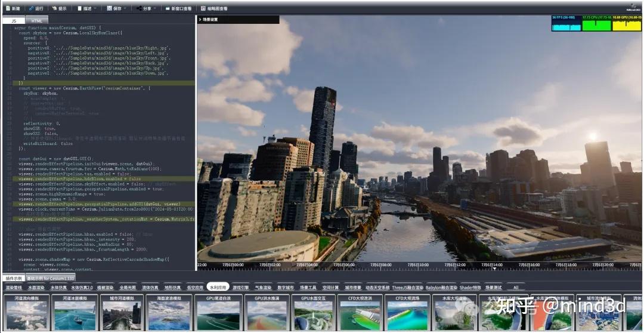Screen dimensions: 644x333
Task: Open the 描述 (Description) dropdown
Action: click(x=88, y=9)
